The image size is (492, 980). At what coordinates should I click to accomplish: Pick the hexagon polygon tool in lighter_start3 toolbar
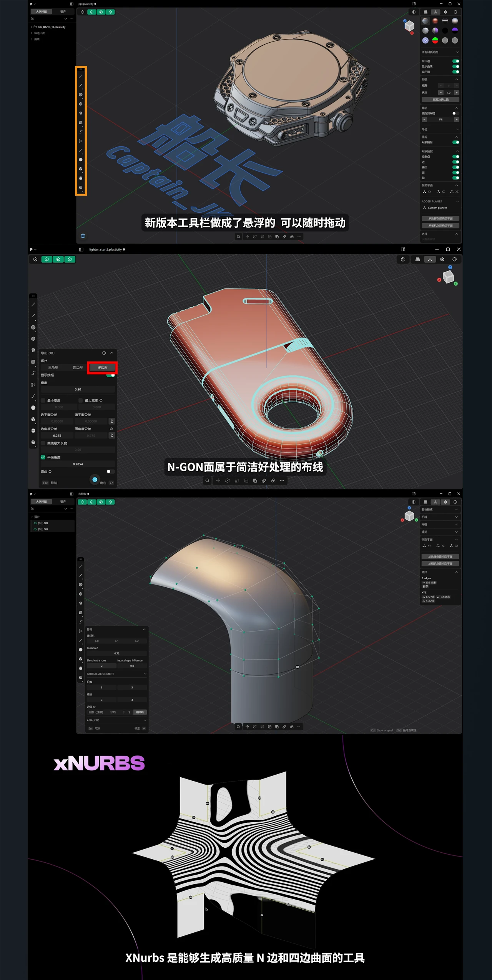pyautogui.click(x=33, y=339)
